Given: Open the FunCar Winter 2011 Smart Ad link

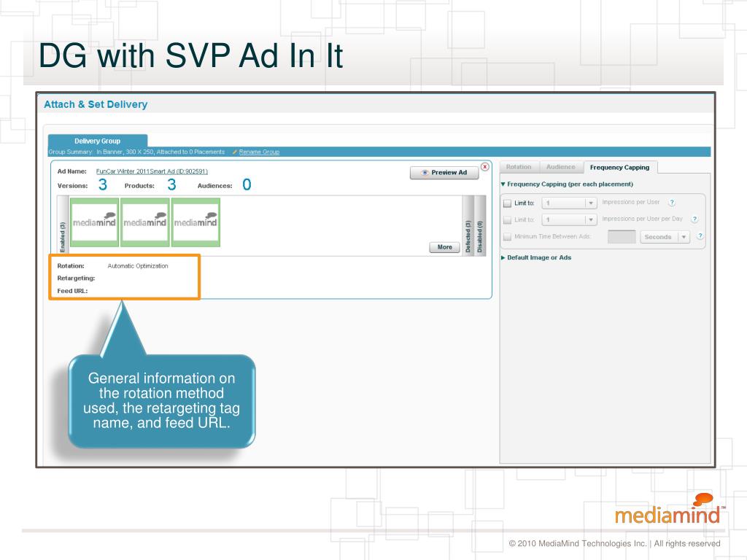Looking at the screenshot, I should (152, 171).
